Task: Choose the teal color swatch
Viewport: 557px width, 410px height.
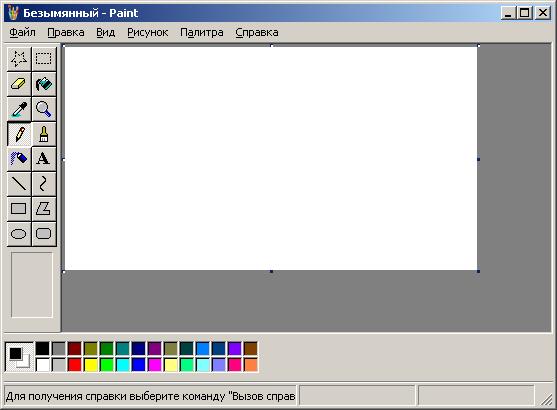Action: (123, 349)
